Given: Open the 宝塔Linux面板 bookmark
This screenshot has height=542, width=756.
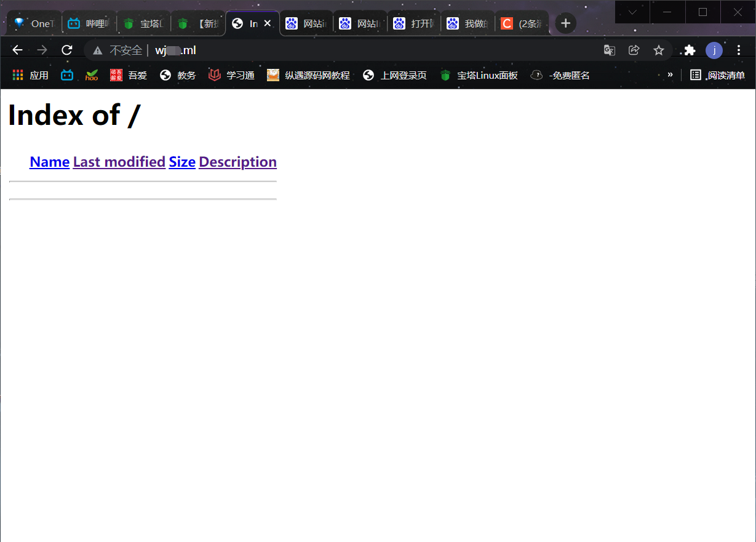Looking at the screenshot, I should point(479,75).
